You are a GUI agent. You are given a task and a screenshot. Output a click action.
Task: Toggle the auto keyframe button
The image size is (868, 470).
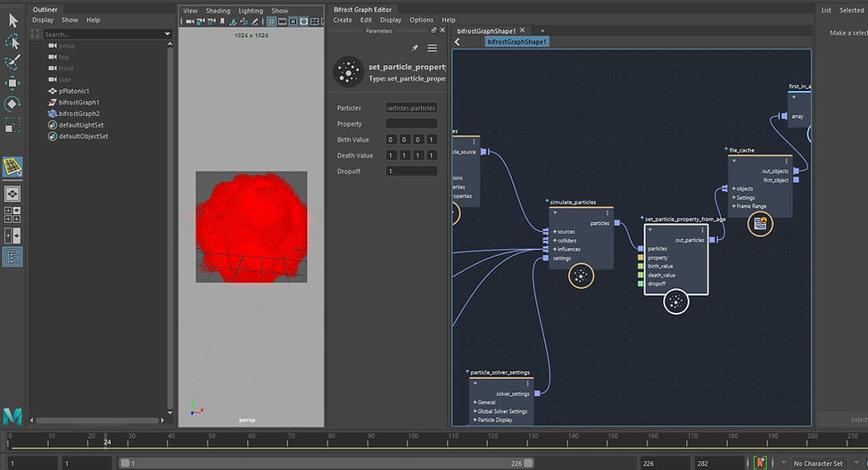point(761,463)
